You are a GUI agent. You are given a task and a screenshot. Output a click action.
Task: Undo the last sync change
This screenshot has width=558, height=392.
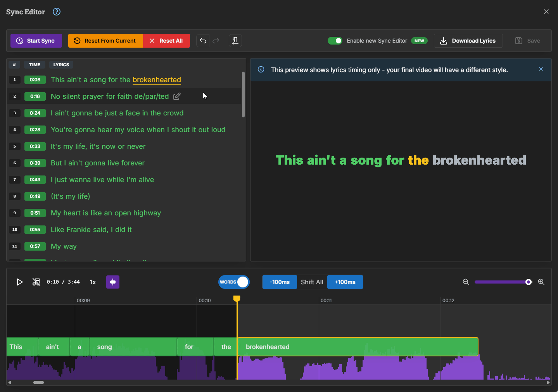coord(203,41)
